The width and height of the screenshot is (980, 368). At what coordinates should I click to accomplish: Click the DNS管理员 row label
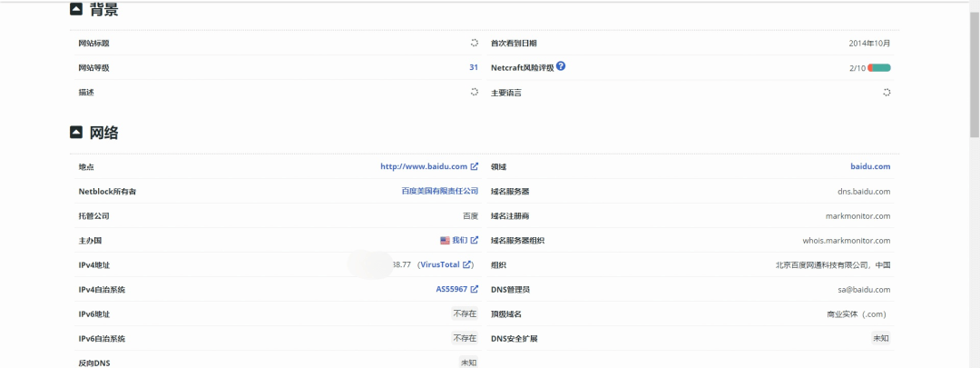(511, 289)
